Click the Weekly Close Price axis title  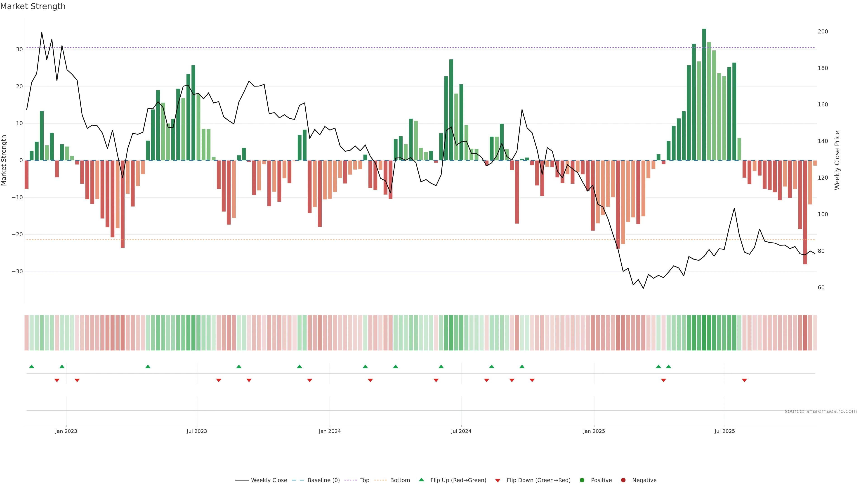(x=837, y=160)
